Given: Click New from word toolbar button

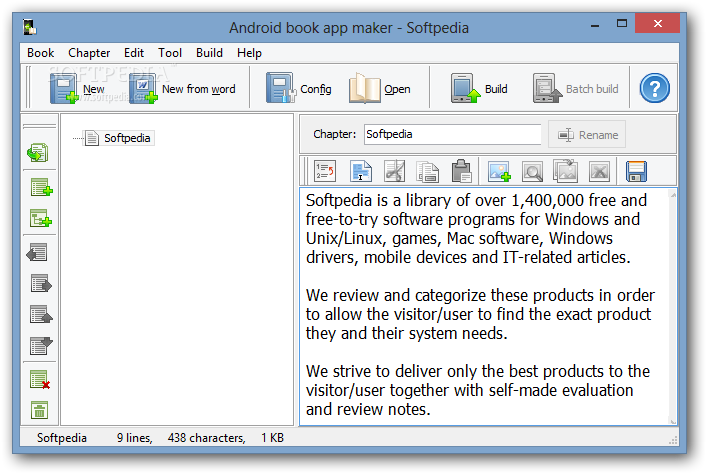Looking at the screenshot, I should [182, 89].
